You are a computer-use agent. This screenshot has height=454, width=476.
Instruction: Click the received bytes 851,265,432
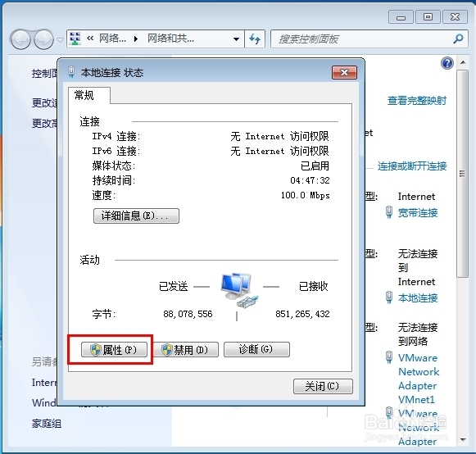302,314
